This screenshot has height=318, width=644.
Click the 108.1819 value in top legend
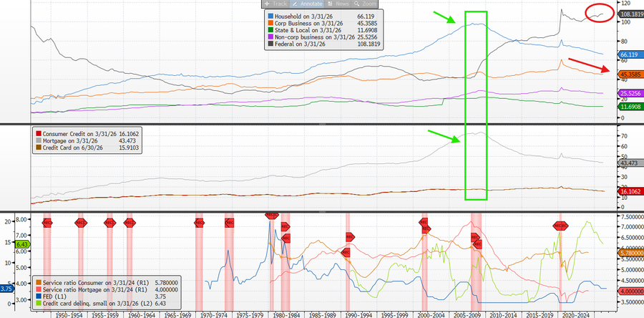coord(369,44)
